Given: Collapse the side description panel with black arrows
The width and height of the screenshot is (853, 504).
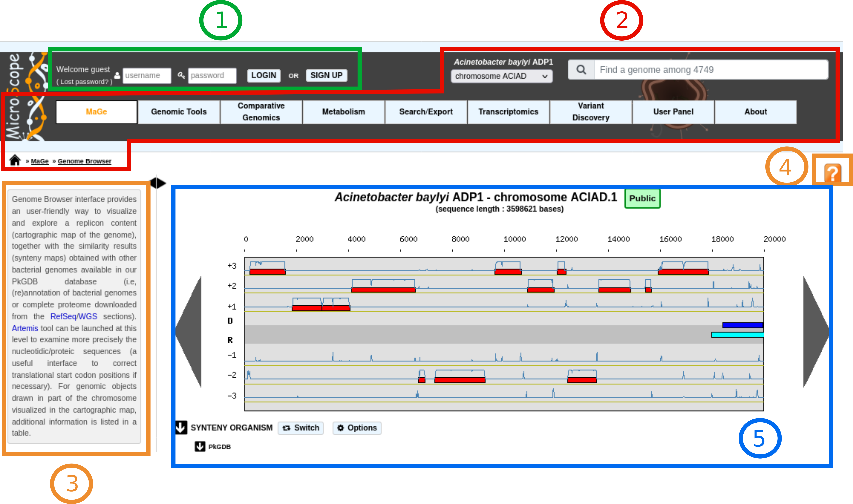Looking at the screenshot, I should coord(158,183).
